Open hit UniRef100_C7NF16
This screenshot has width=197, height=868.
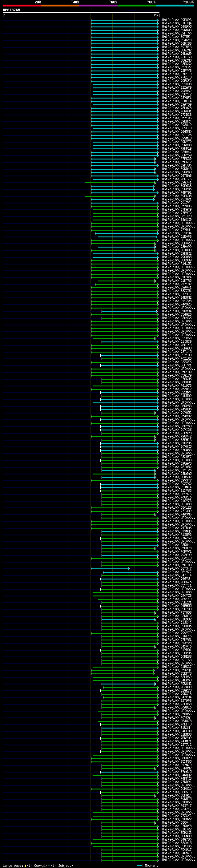pyautogui.click(x=177, y=636)
